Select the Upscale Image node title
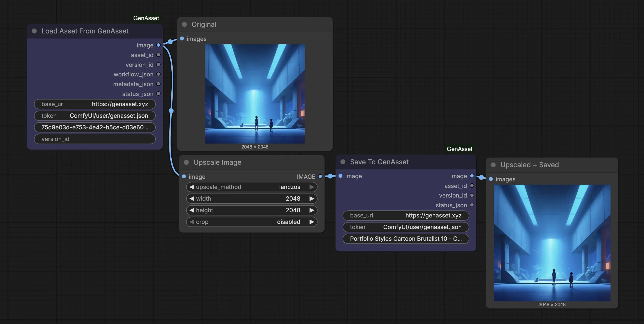Viewport: 644px width, 324px height. tap(217, 162)
